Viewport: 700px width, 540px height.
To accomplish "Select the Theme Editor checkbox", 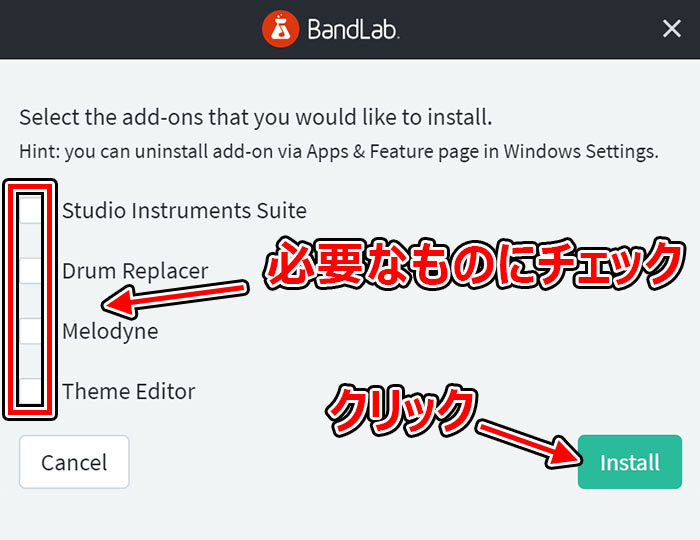I will point(30,391).
